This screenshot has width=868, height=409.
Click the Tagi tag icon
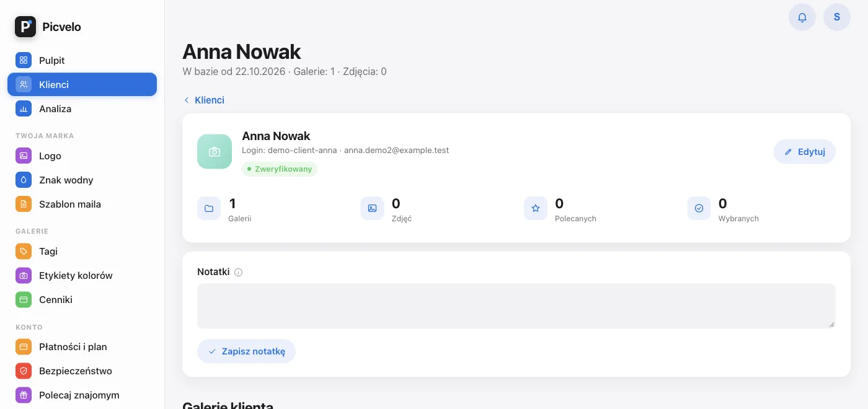[24, 251]
